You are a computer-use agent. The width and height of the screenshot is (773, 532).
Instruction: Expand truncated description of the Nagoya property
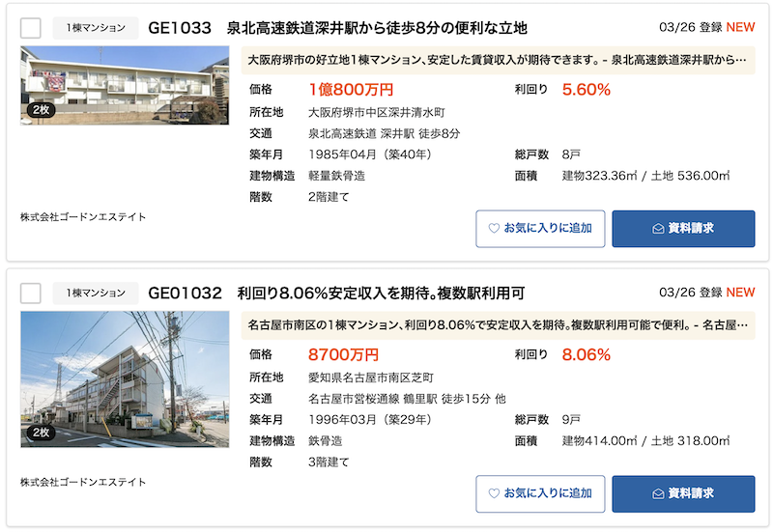click(498, 325)
